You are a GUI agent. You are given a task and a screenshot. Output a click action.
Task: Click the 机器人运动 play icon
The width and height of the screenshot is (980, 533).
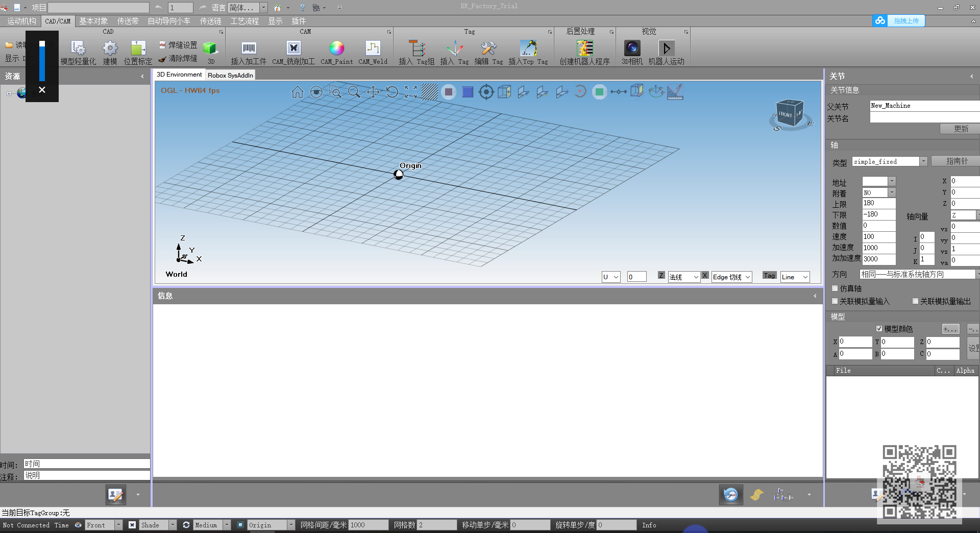(x=666, y=49)
